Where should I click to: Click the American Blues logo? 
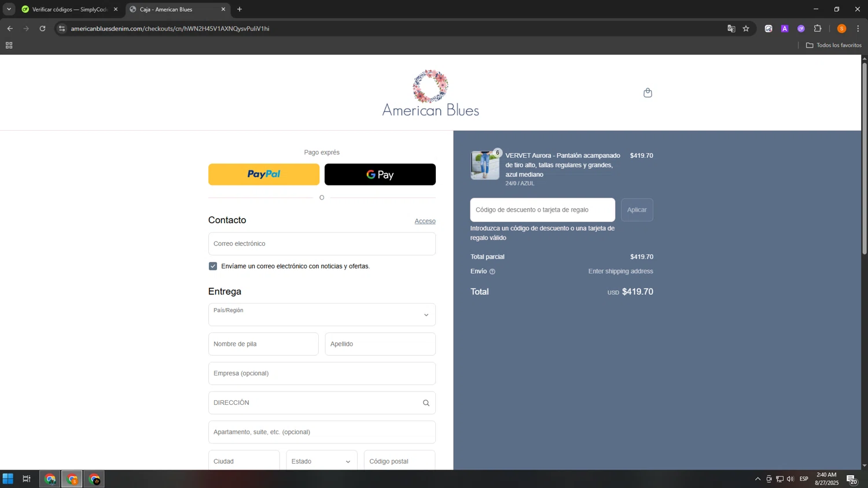tap(430, 93)
